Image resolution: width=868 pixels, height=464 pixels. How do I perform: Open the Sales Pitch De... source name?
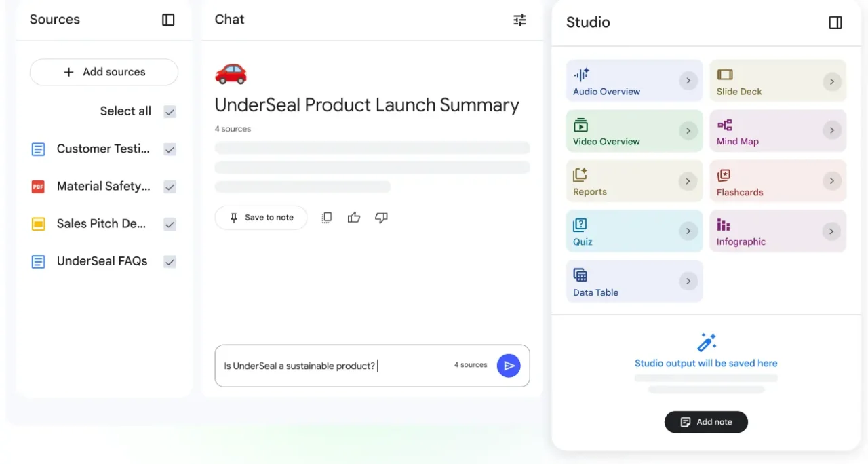pos(102,224)
